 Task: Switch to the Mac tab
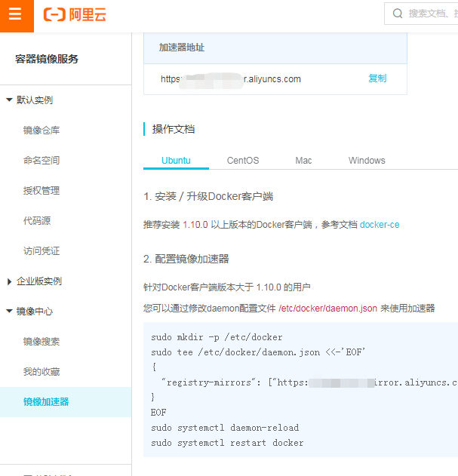[x=303, y=160]
